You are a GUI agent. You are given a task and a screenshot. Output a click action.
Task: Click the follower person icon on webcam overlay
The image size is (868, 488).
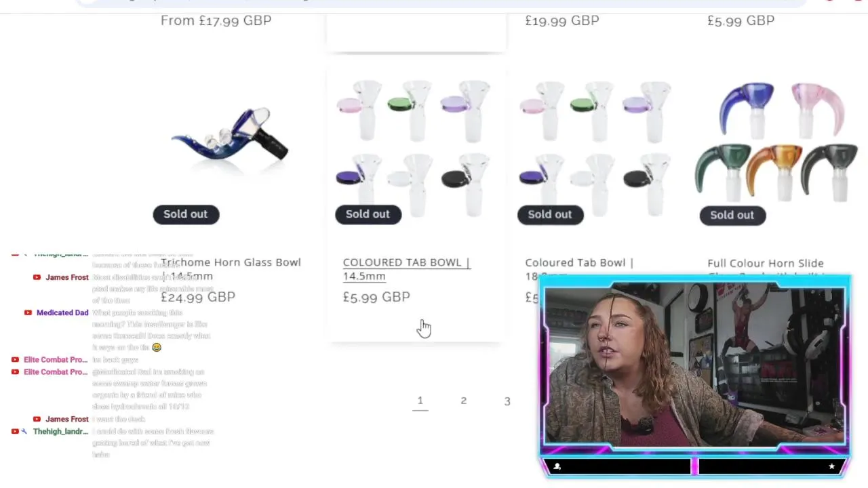tap(557, 466)
